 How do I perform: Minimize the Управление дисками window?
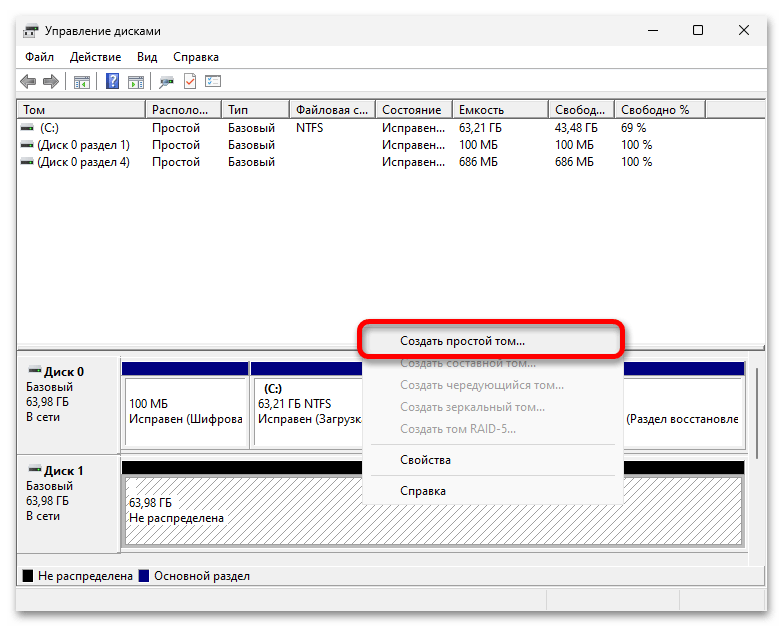pos(653,30)
